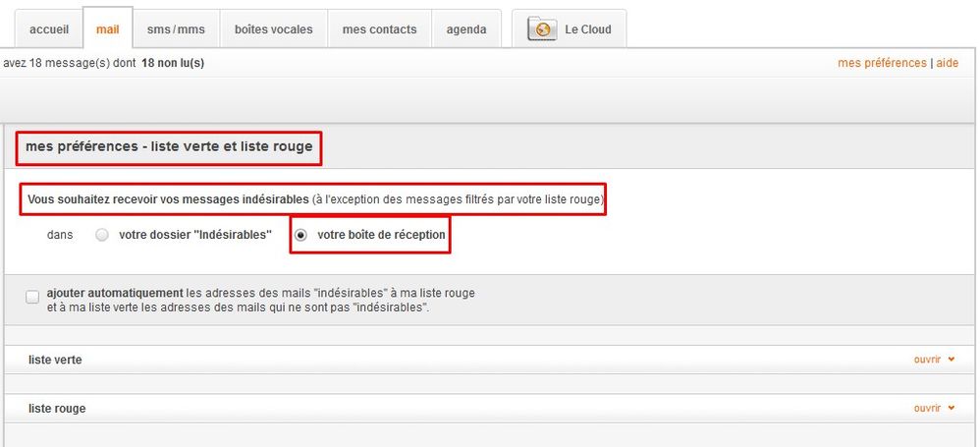Enable the ajouter automatiquement checkbox
The width and height of the screenshot is (980, 447).
[32, 298]
